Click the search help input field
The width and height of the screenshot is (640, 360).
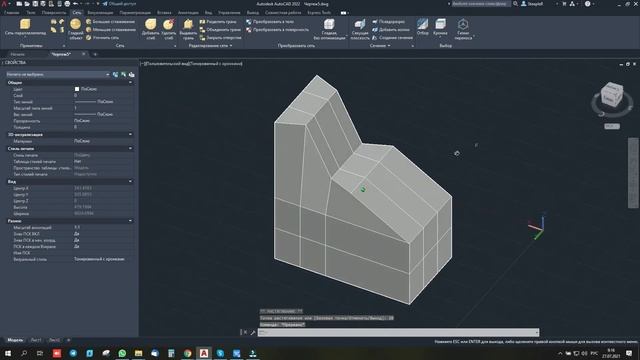point(480,4)
